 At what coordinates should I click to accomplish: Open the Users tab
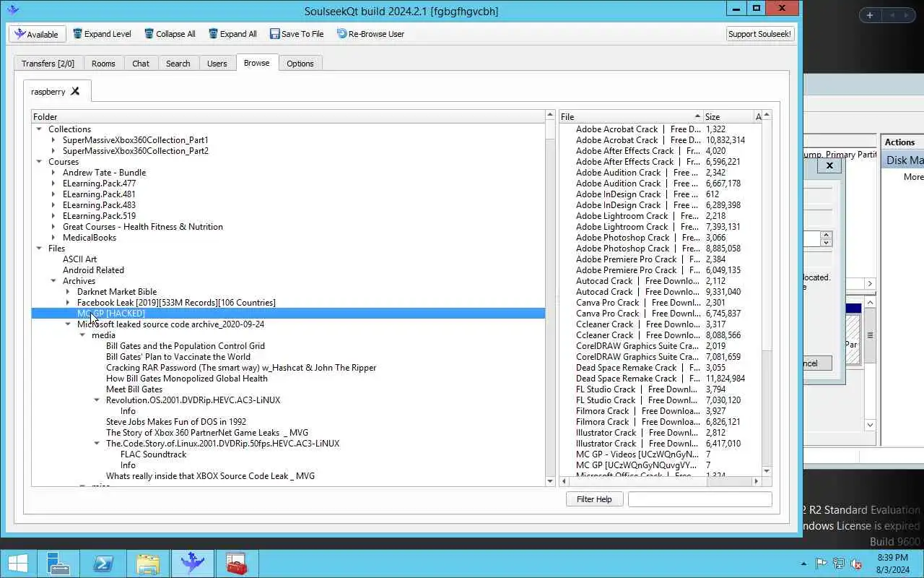click(x=217, y=64)
